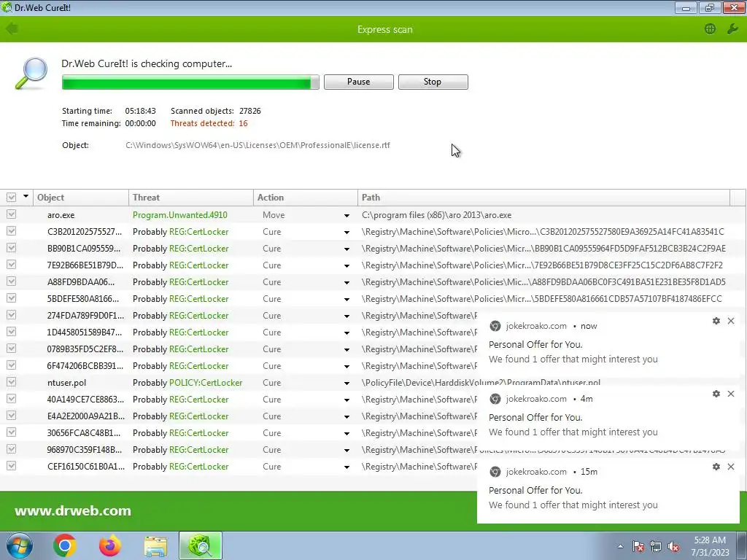Open action dropdown for 6F474206BCBB391... row
The width and height of the screenshot is (747, 560).
click(347, 367)
